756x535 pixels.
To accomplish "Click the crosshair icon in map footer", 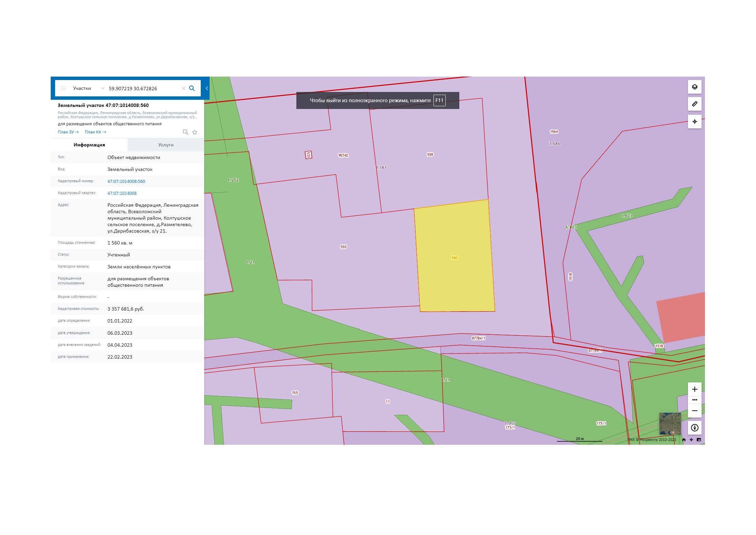I will [x=691, y=440].
